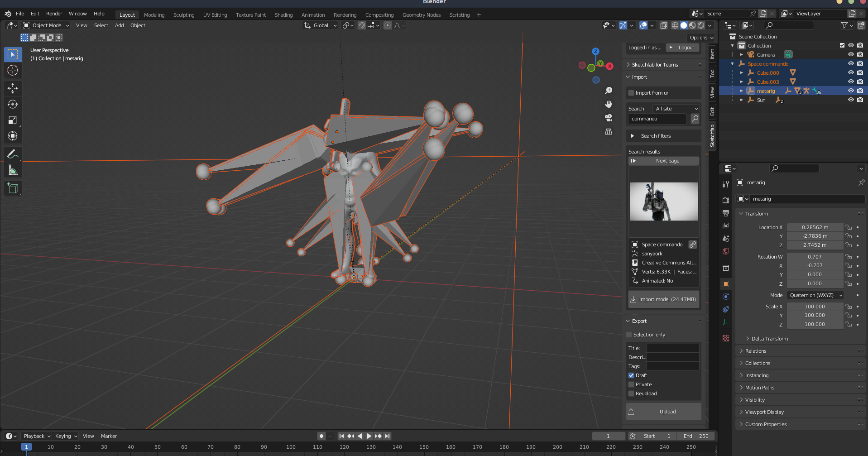Hide the Camera in the viewport
Screen dimensions: 868x456
pyautogui.click(x=851, y=54)
